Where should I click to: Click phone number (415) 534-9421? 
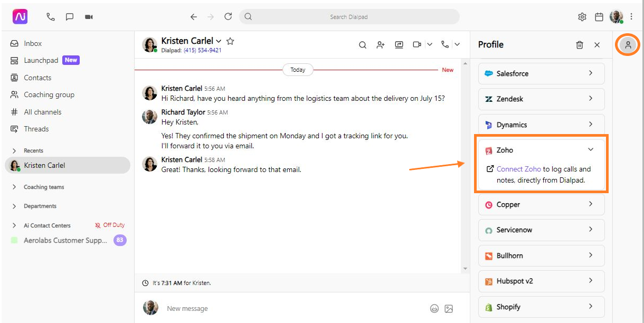point(203,51)
